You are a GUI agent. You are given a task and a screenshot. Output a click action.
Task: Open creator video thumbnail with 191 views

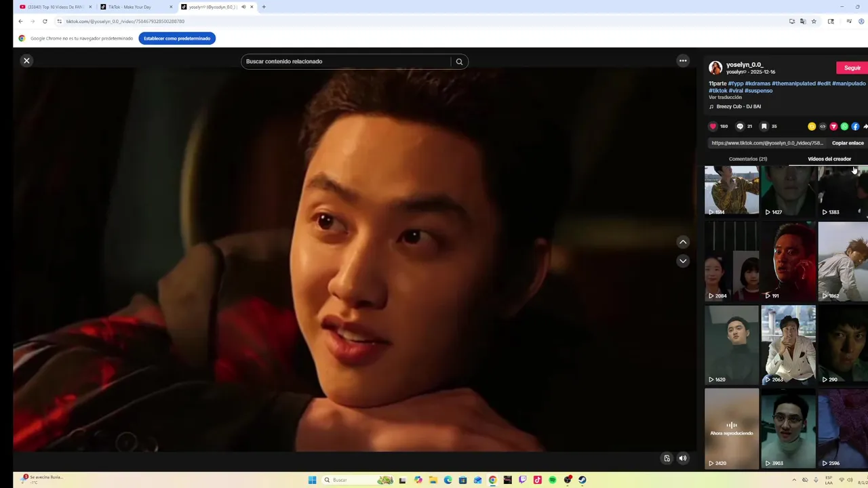(x=788, y=261)
